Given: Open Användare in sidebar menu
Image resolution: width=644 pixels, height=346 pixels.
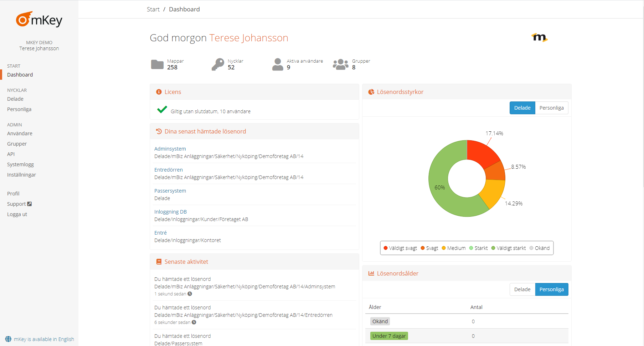Looking at the screenshot, I should click(20, 133).
